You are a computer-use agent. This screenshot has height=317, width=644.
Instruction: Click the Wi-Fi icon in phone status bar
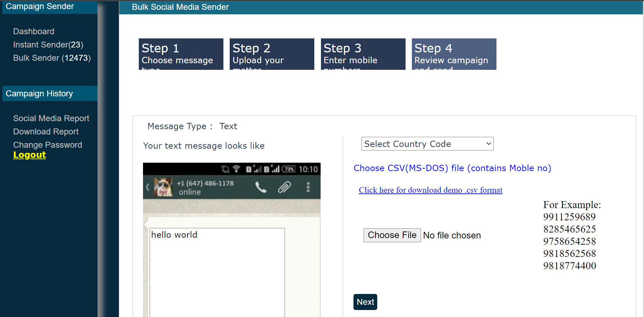(236, 169)
